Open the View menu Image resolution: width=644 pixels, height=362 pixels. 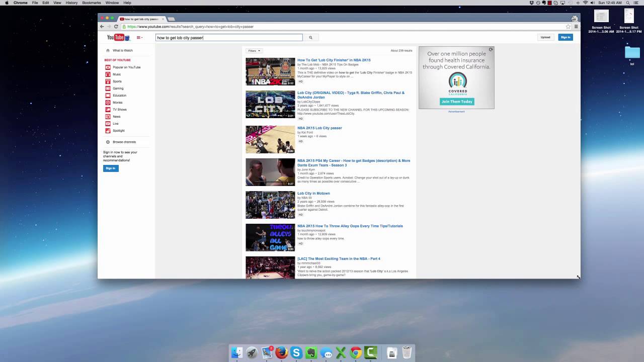(x=57, y=3)
